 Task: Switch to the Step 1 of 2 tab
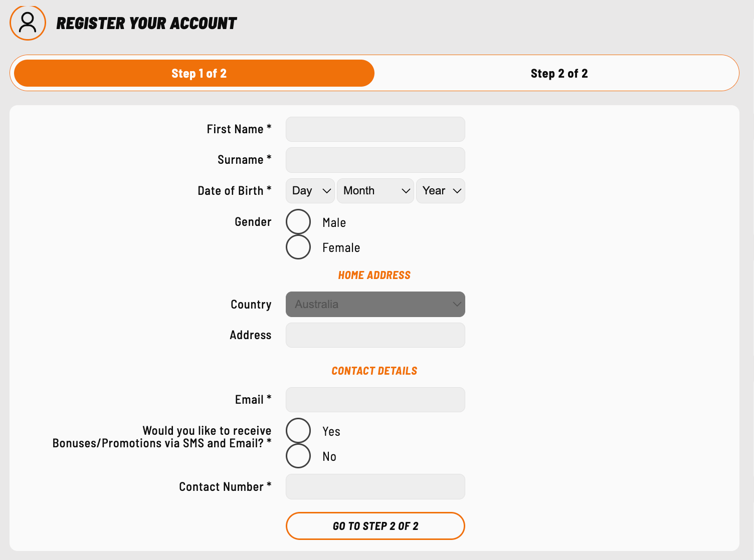[194, 73]
